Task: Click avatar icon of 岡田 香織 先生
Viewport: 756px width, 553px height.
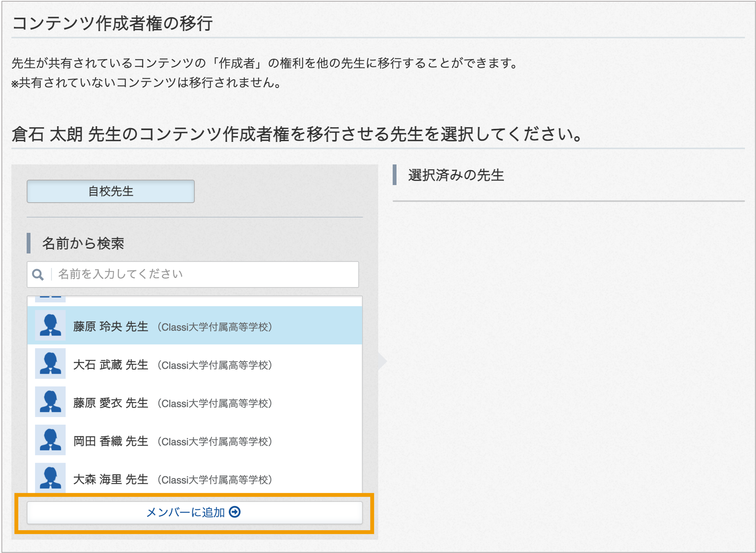Action: [50, 440]
